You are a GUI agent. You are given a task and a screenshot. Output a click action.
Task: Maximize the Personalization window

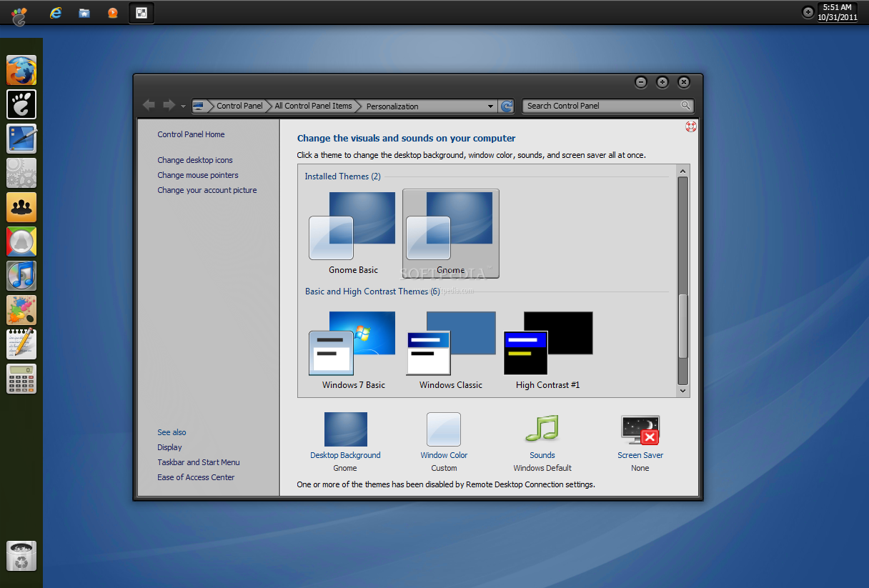[662, 82]
